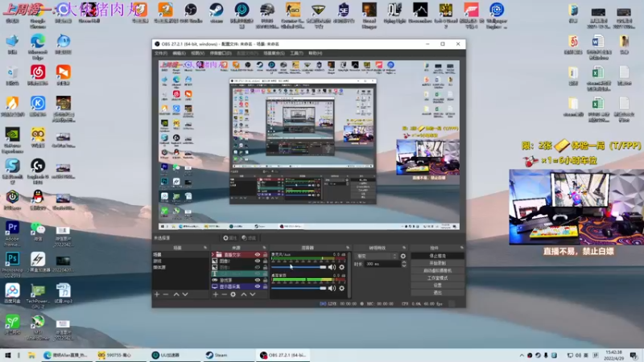Click 设置 settings button in Controls
The height and width of the screenshot is (362, 644).
click(437, 286)
